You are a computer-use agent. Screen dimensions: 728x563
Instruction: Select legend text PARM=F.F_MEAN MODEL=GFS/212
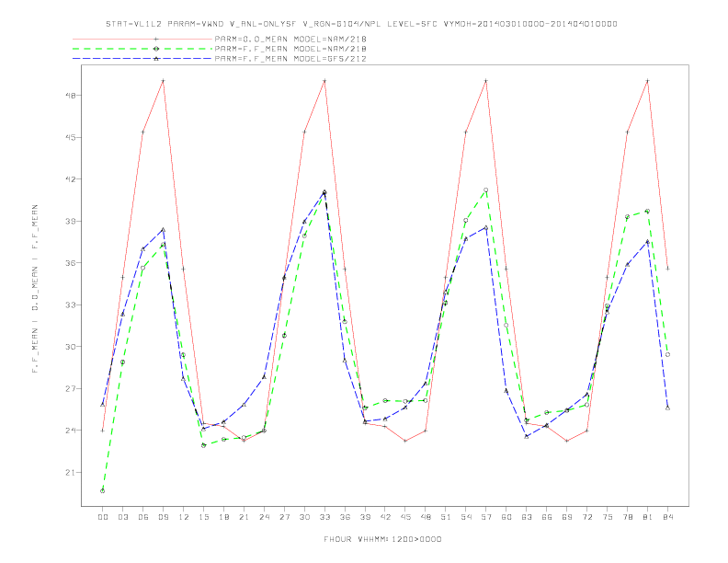(290, 59)
